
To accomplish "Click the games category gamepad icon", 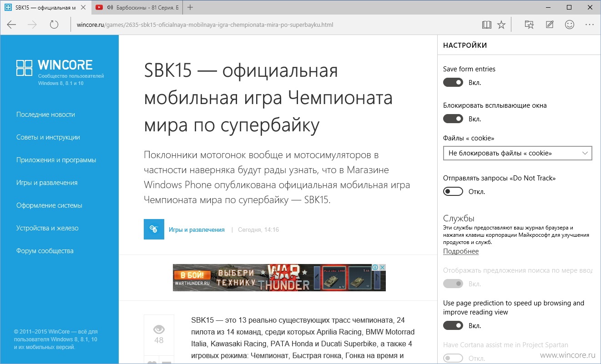I will coord(154,229).
